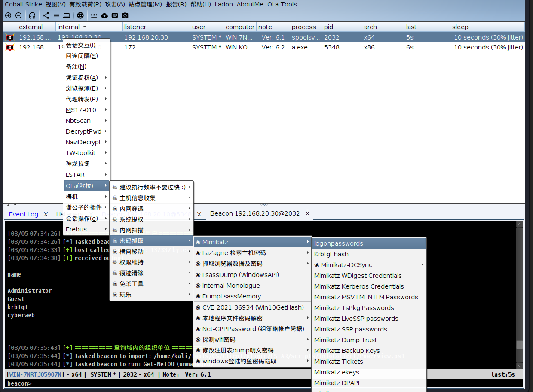Click the keyboard keystrokes toolbar icon
The width and height of the screenshot is (533, 392).
coord(115,15)
